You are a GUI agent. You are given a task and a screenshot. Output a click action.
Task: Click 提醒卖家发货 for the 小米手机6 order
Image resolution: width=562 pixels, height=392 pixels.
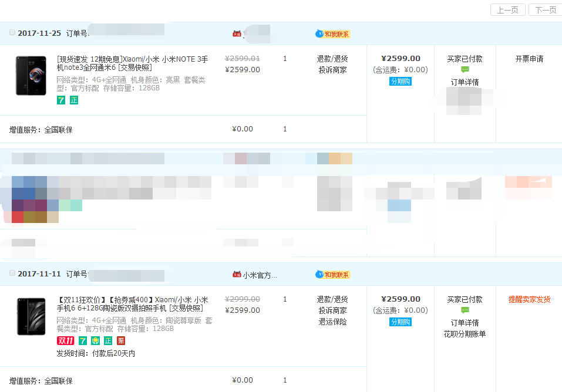tap(529, 299)
